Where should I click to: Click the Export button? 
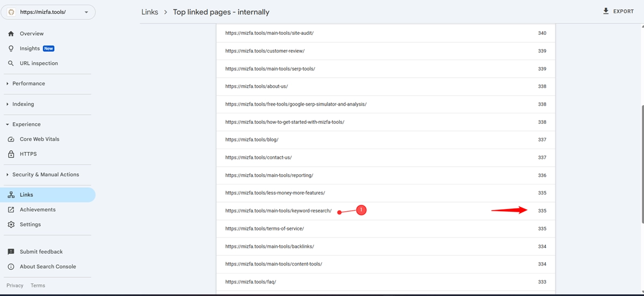click(619, 11)
